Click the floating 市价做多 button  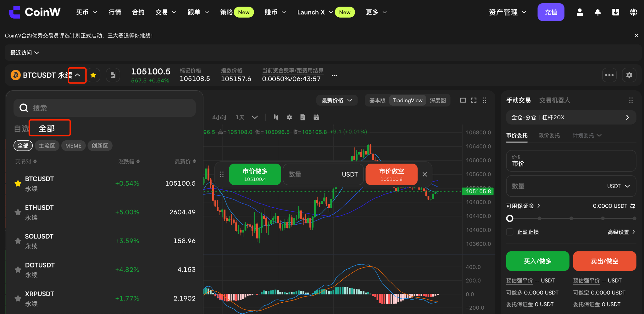[255, 174]
